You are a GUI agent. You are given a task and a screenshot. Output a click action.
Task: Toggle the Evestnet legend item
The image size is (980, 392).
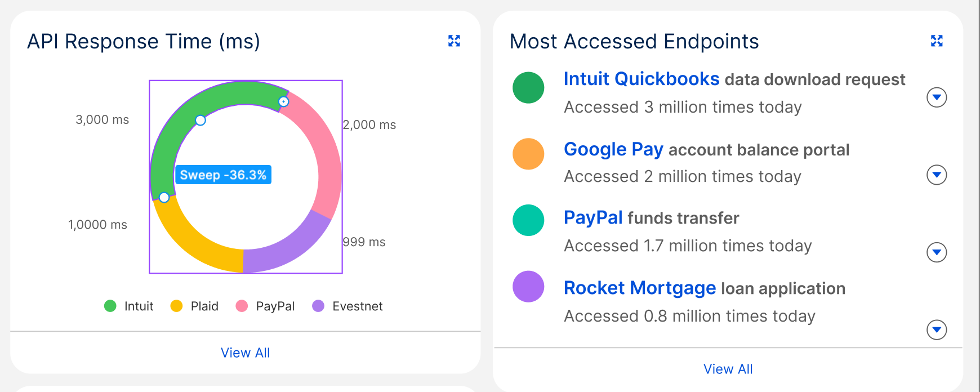click(348, 306)
